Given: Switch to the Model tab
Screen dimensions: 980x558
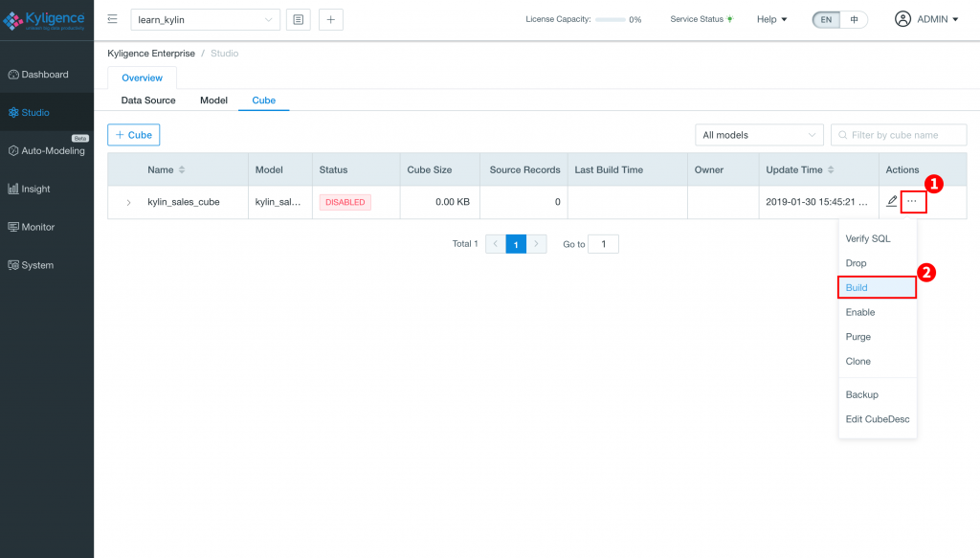Looking at the screenshot, I should [213, 100].
